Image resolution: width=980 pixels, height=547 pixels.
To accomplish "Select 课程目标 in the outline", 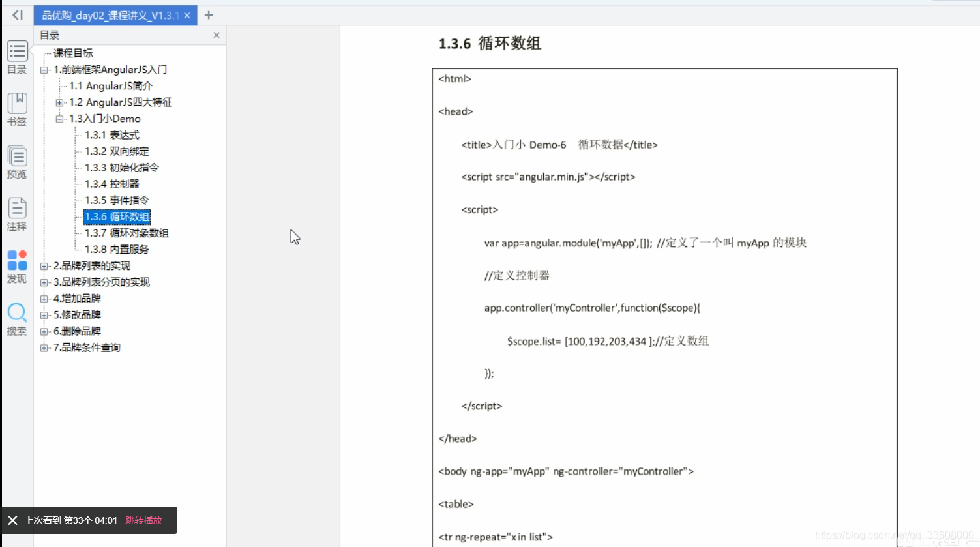I will (73, 53).
